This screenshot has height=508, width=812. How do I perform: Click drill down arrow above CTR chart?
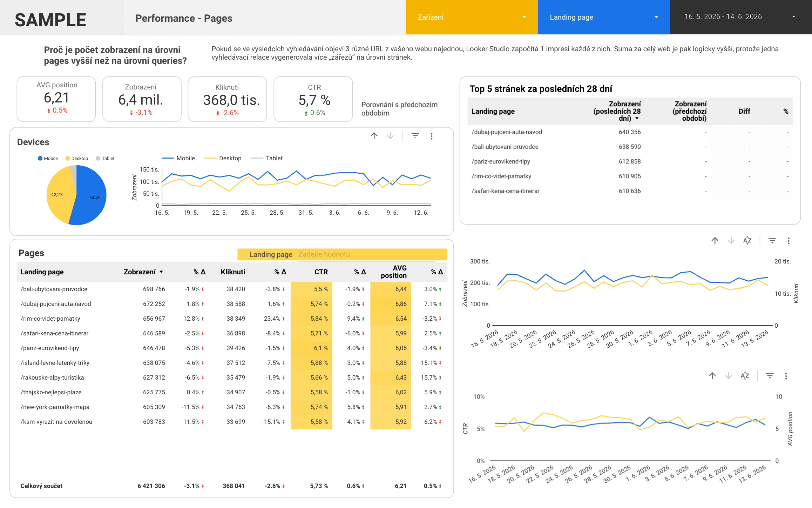[x=729, y=376]
